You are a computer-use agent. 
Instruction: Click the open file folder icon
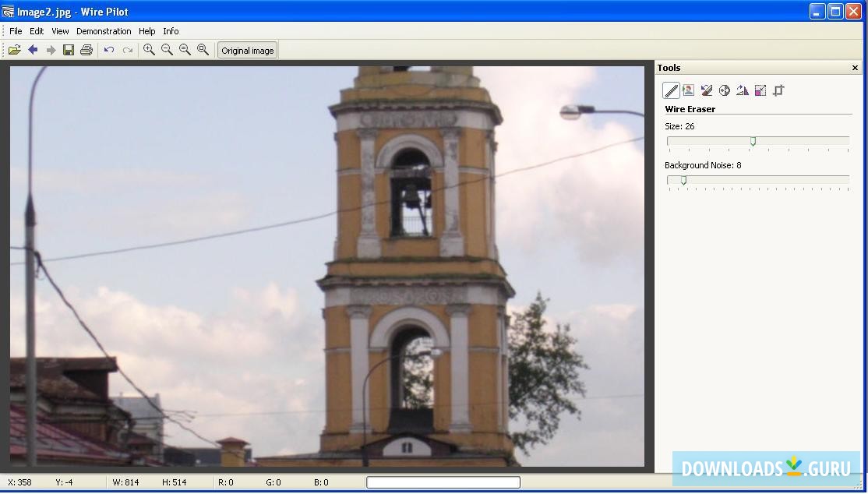pos(14,50)
